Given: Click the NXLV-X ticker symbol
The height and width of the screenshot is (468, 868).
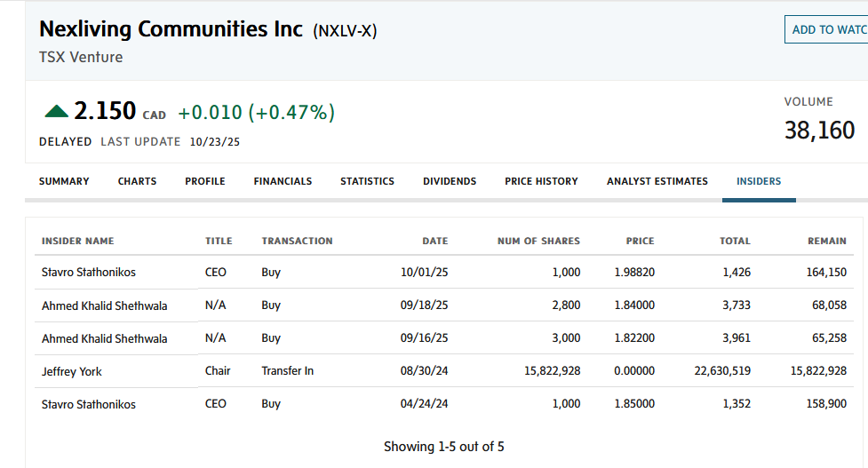Looking at the screenshot, I should 345,31.
